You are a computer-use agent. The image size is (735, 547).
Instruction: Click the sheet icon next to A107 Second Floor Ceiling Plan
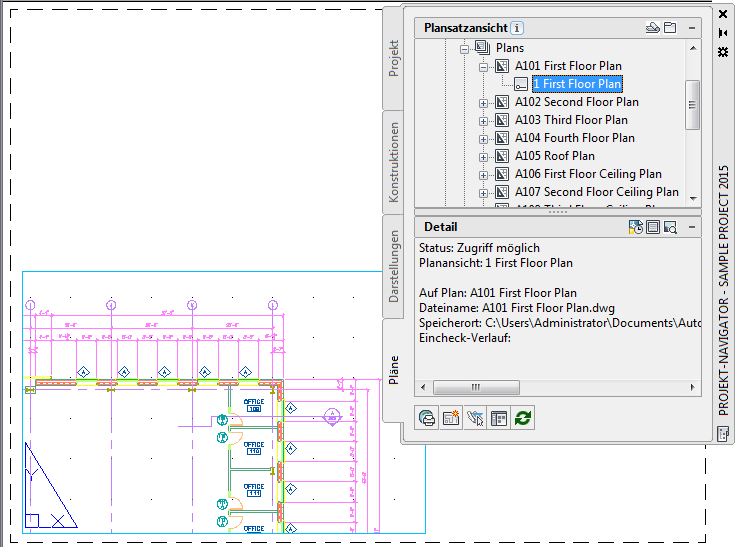click(x=502, y=192)
